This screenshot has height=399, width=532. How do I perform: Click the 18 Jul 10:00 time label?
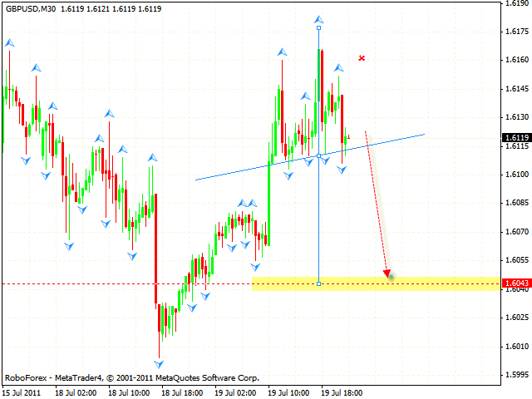(x=129, y=393)
